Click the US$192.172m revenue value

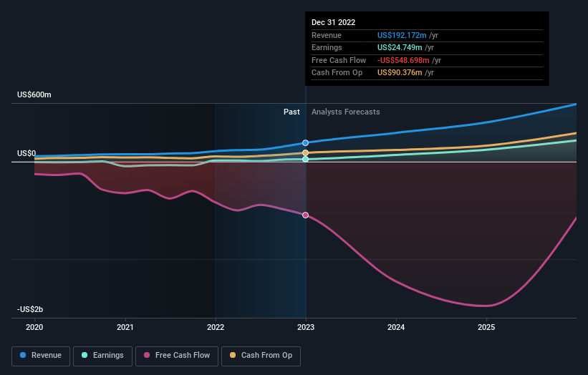pyautogui.click(x=402, y=35)
